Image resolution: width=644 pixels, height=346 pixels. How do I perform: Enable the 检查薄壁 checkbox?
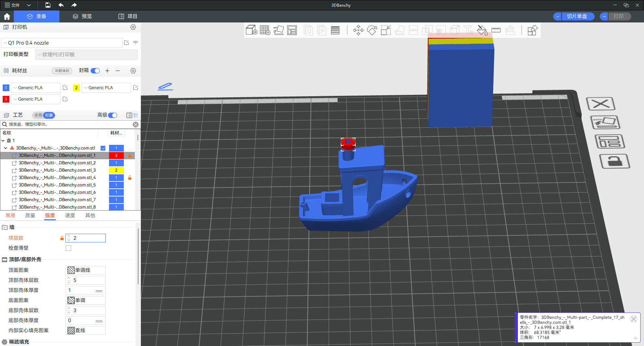(68, 248)
